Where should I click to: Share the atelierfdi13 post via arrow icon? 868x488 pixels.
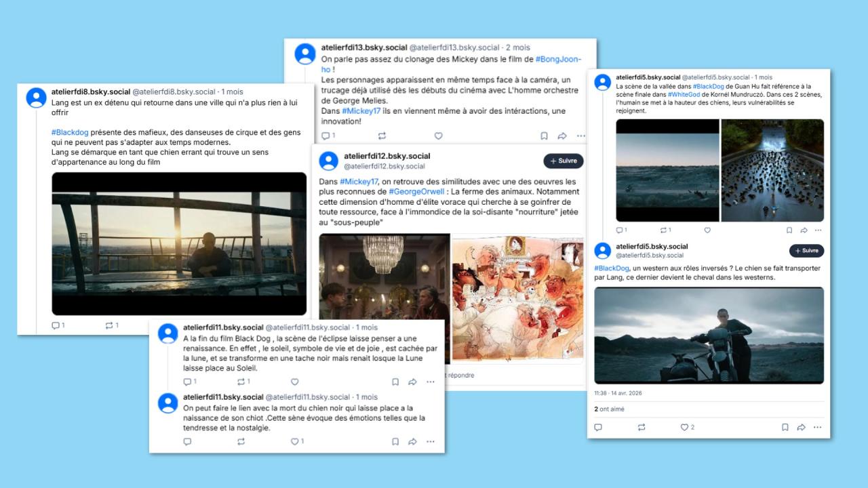562,136
